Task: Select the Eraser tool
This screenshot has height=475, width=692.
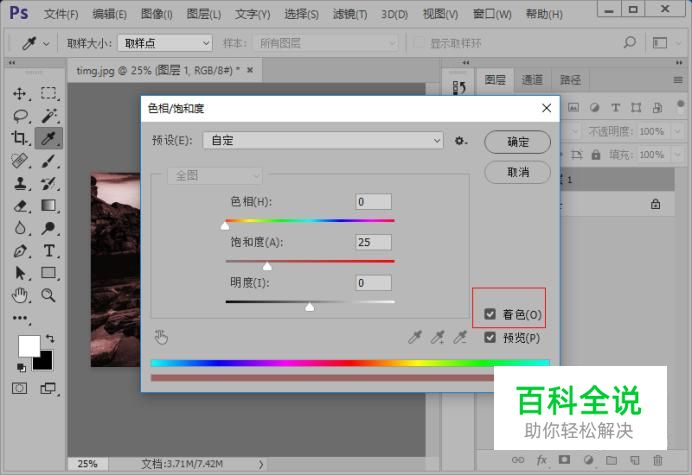Action: tap(20, 206)
